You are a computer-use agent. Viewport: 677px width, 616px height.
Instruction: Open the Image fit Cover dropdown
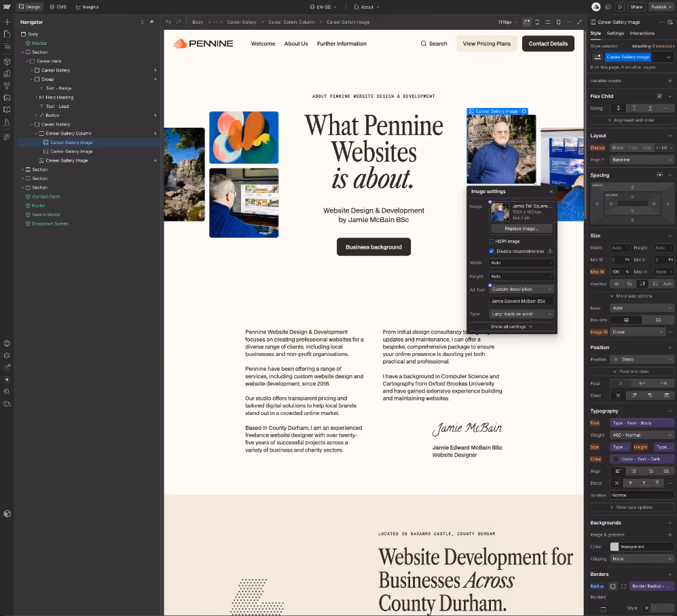(637, 331)
